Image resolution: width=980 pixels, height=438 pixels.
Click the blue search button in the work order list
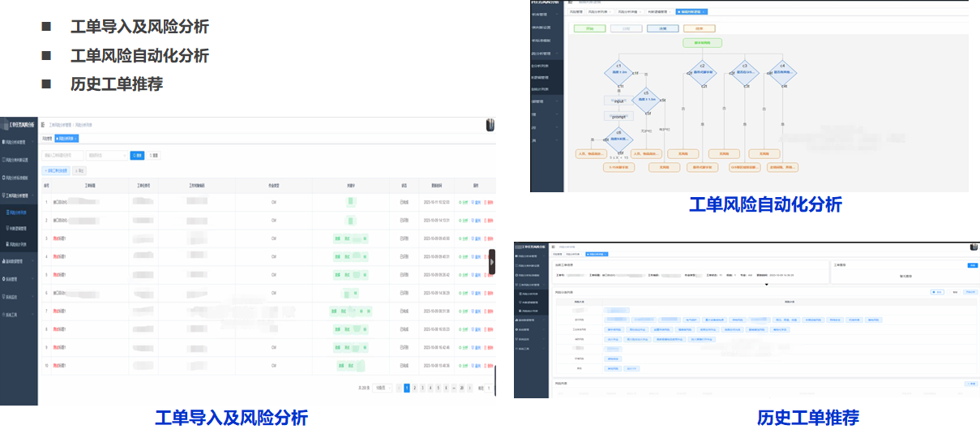(137, 155)
